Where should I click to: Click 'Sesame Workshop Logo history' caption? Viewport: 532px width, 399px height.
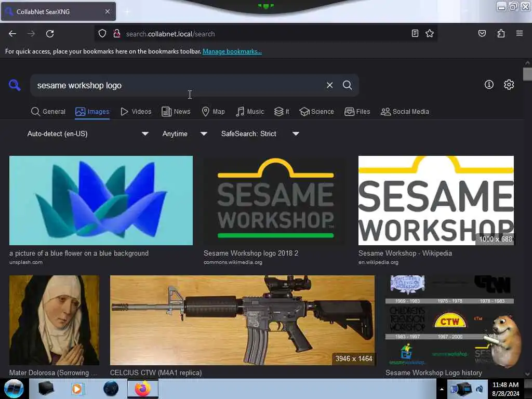(x=434, y=373)
